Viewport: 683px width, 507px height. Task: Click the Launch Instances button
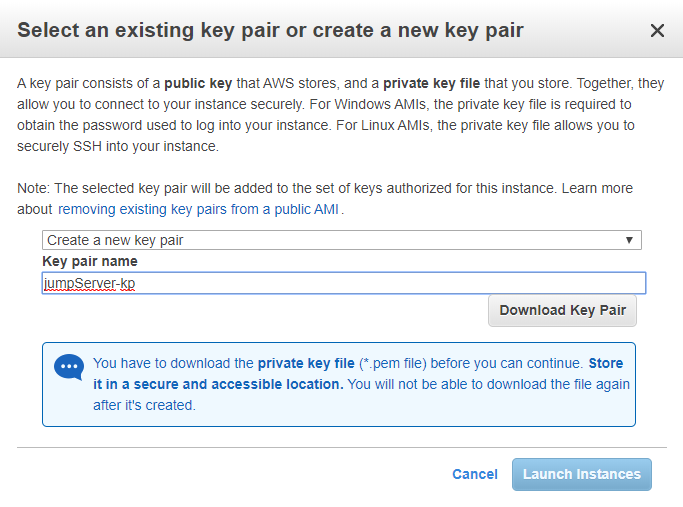581,474
